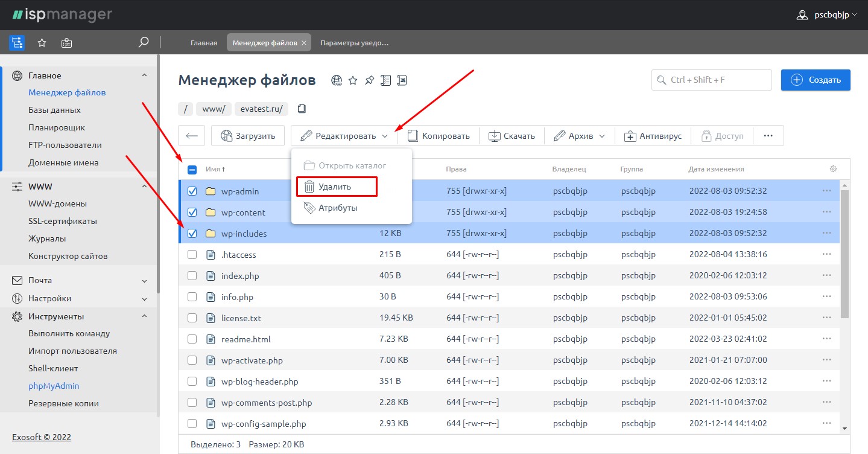Open the pscbqbjp user dropdown
868x454 pixels.
tap(835, 15)
